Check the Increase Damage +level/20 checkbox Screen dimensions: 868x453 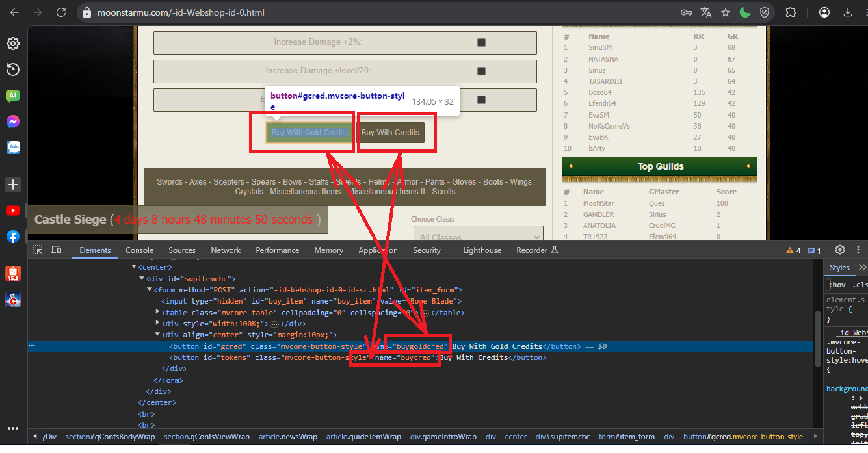482,71
